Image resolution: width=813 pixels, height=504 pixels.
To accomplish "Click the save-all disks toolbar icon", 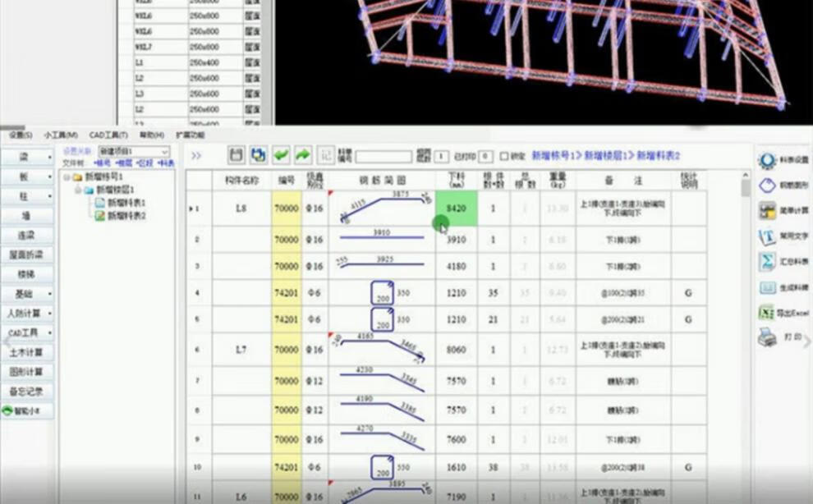I will click(x=258, y=154).
